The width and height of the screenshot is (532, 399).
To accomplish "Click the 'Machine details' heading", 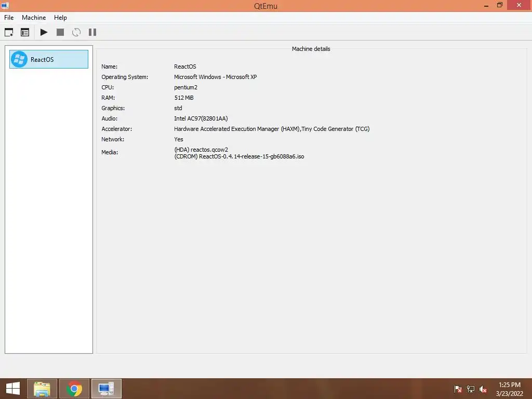I will coord(311,49).
